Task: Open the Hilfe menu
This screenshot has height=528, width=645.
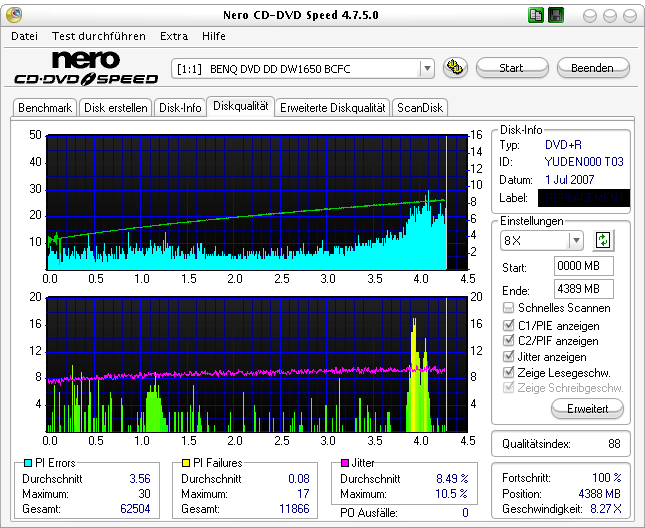Action: tap(213, 36)
